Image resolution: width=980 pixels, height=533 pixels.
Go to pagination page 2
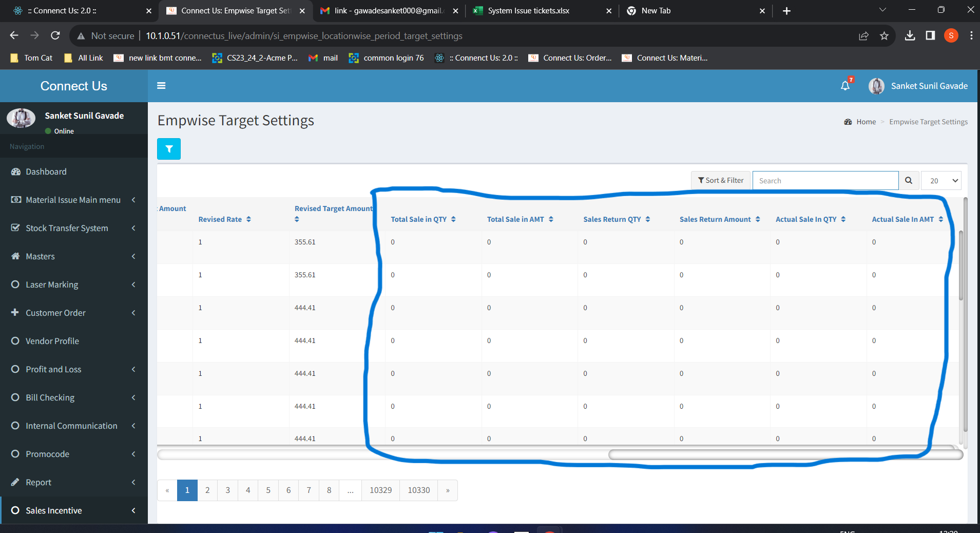click(x=207, y=490)
